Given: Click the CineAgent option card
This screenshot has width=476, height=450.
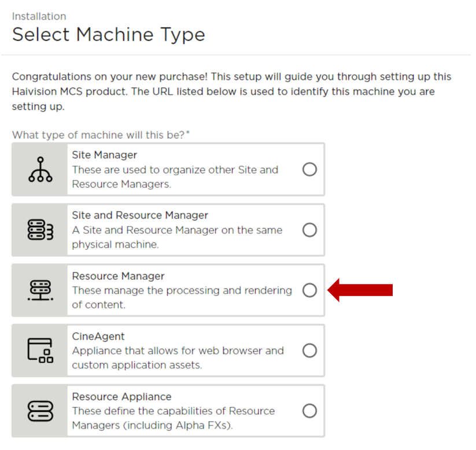Looking at the screenshot, I should point(168,351).
